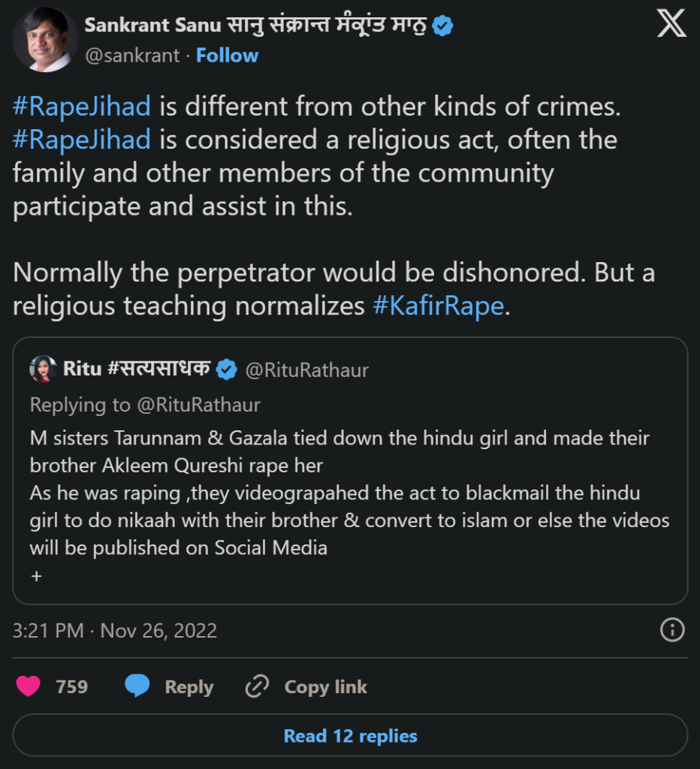Copy the tweet link with the chain icon
700x769 pixels.
pos(258,686)
